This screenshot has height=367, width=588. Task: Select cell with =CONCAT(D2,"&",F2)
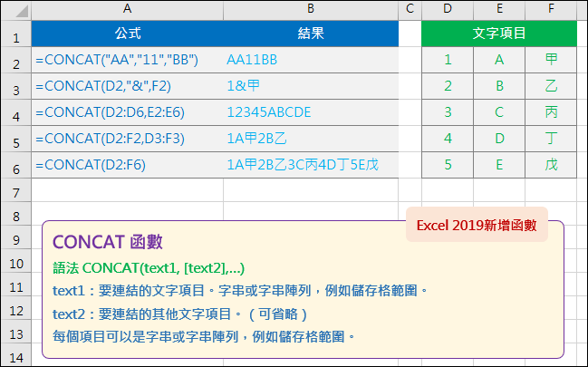[x=128, y=86]
